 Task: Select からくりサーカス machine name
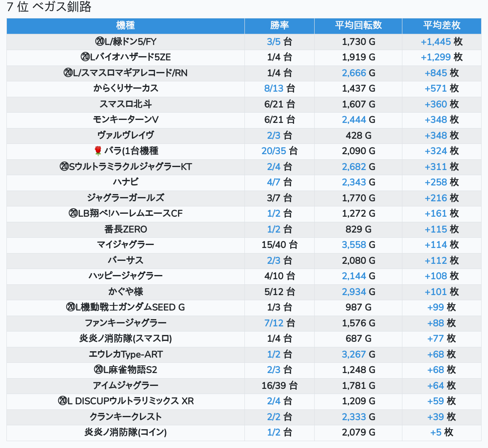[x=125, y=88]
